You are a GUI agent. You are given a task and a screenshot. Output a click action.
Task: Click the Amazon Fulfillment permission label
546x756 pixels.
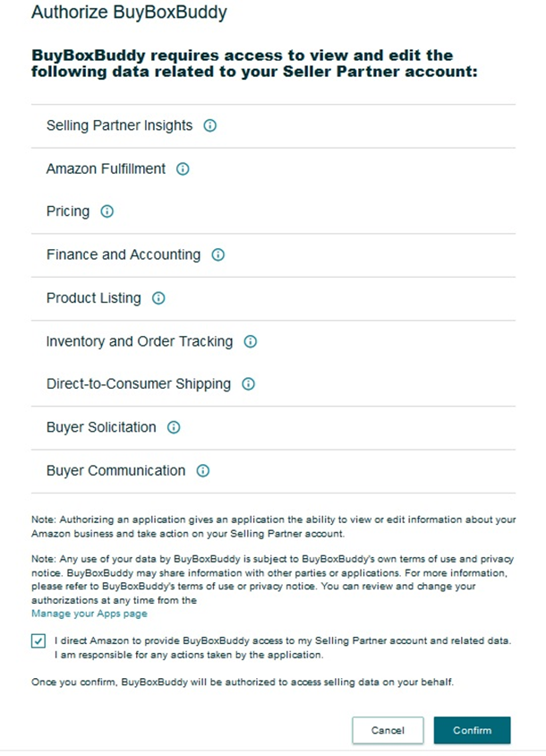pos(106,168)
